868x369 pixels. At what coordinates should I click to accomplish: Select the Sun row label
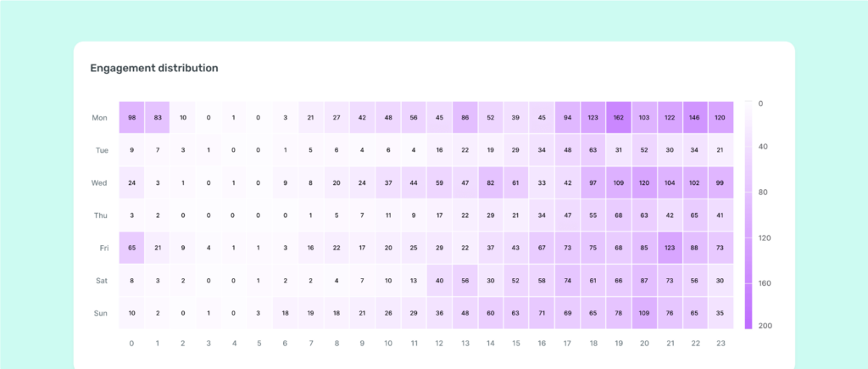101,313
